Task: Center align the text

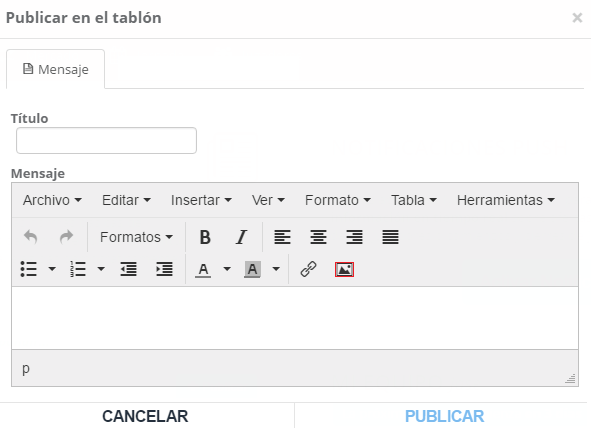Action: (x=318, y=237)
